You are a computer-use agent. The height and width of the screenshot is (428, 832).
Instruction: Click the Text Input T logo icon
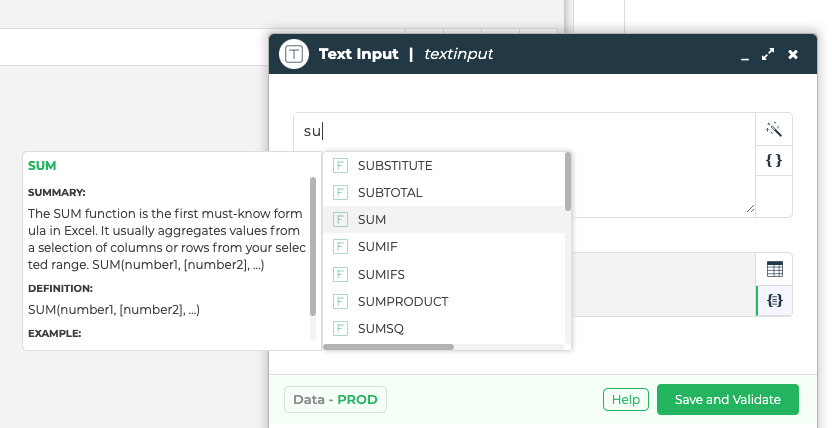[x=294, y=54]
